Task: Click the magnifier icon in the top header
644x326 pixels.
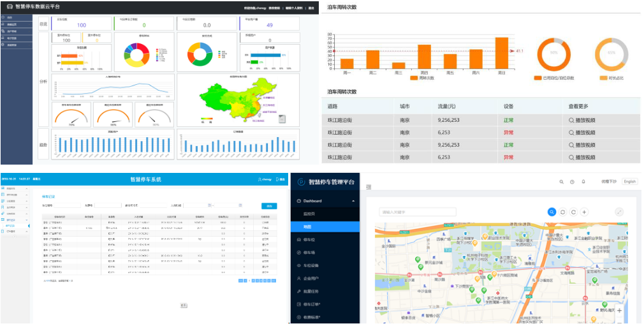Action: point(562,182)
